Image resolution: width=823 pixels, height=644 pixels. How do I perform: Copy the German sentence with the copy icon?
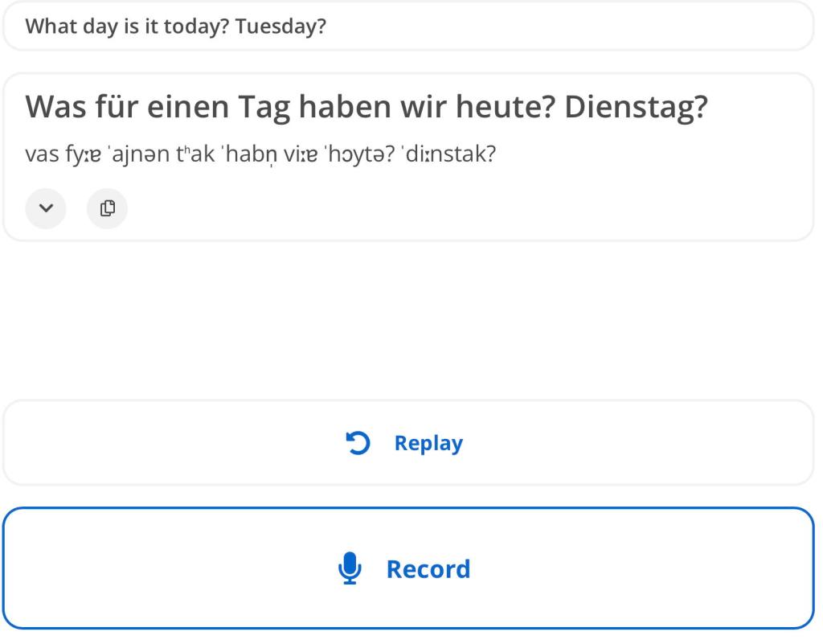(x=107, y=208)
